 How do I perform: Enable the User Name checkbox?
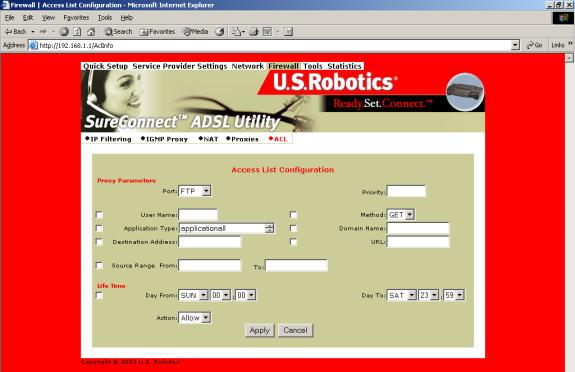pyautogui.click(x=99, y=215)
